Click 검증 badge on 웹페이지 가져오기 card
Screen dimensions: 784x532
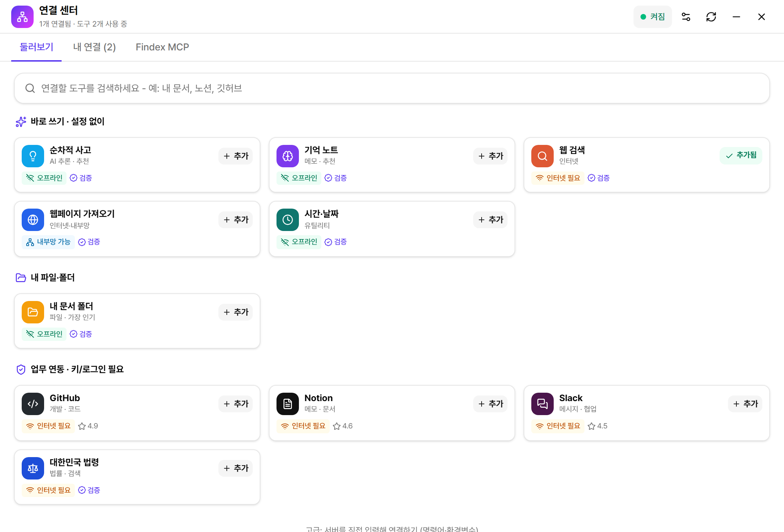(89, 242)
